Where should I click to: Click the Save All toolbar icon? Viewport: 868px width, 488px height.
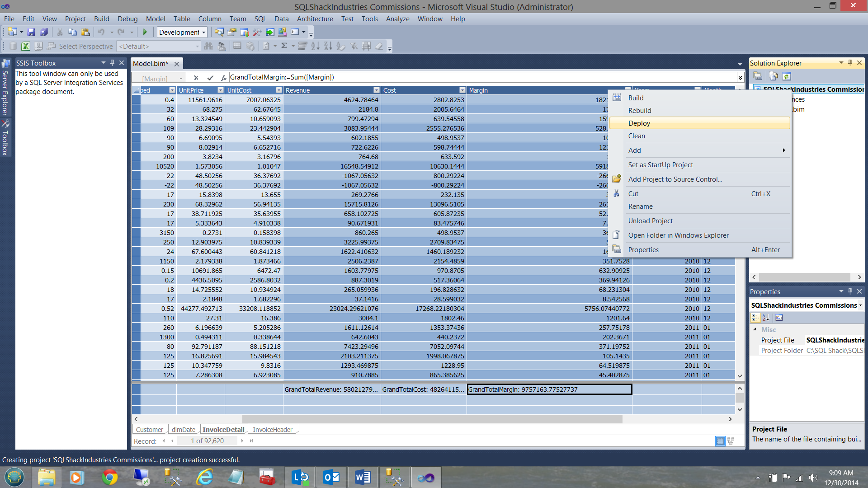[44, 32]
